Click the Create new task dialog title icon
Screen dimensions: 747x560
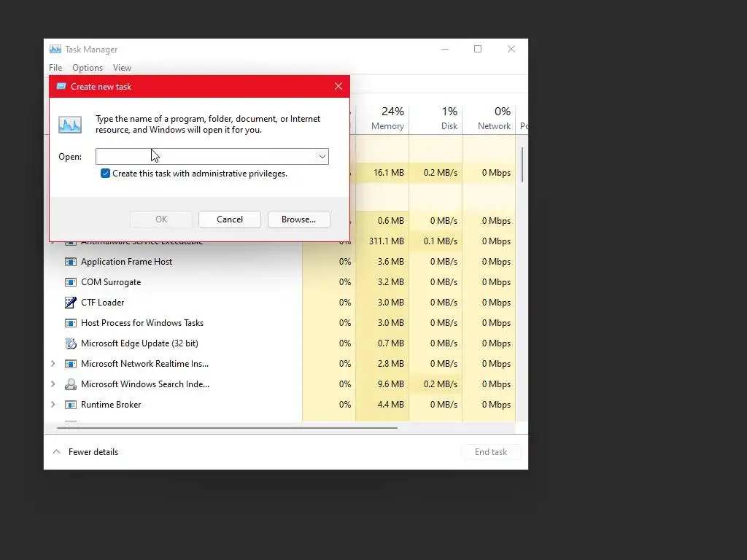pos(61,86)
